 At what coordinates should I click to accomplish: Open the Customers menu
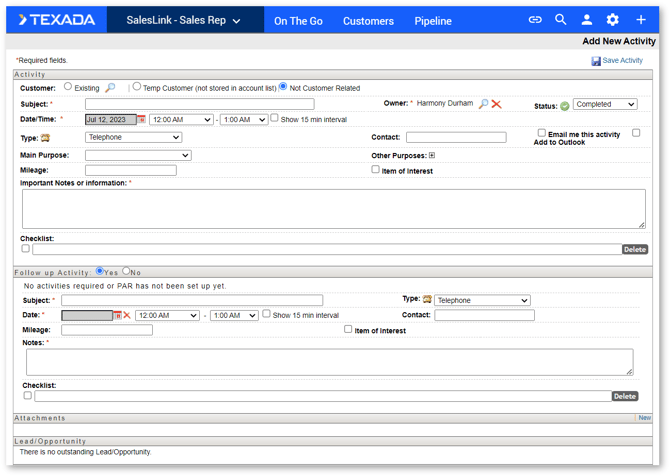click(368, 21)
